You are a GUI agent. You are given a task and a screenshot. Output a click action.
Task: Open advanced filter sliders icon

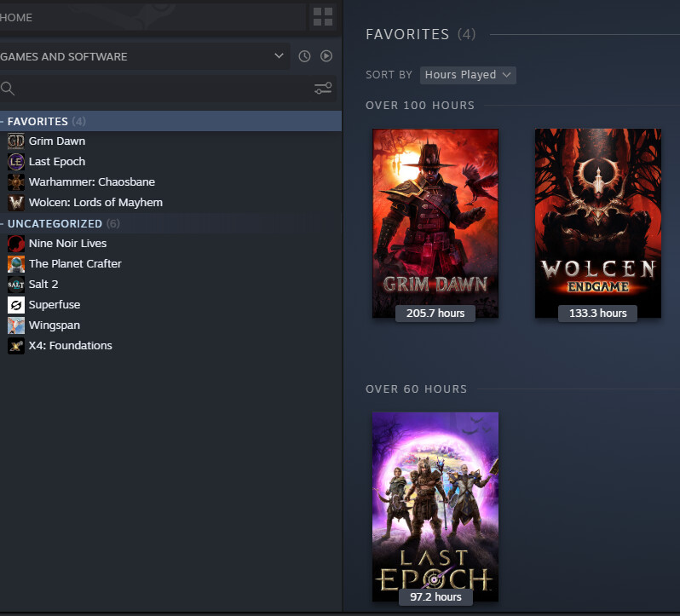tap(323, 89)
